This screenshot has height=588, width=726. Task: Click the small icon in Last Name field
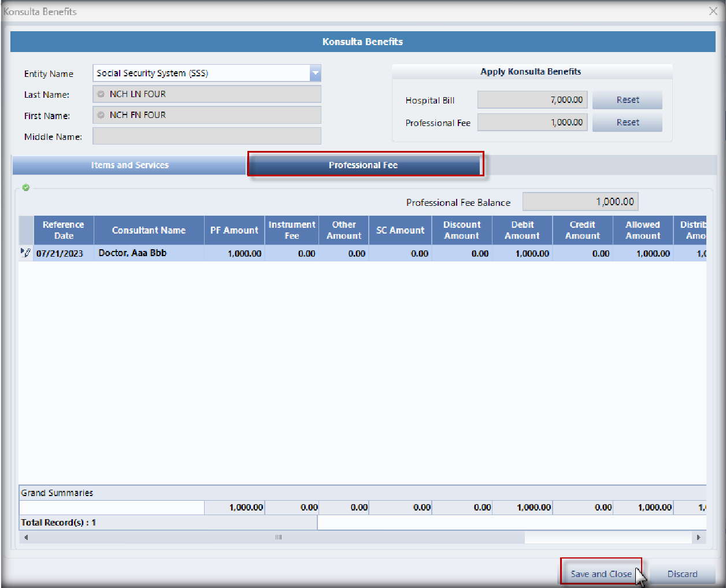coord(101,94)
